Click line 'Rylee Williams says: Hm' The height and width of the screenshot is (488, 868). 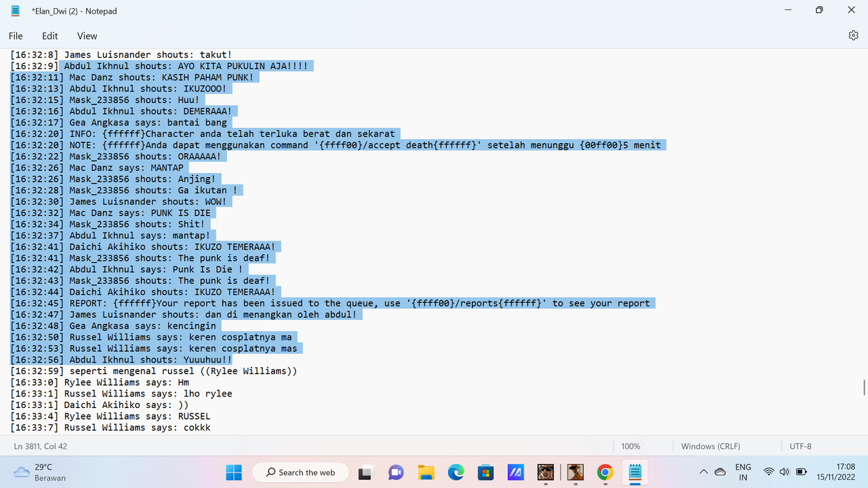99,382
